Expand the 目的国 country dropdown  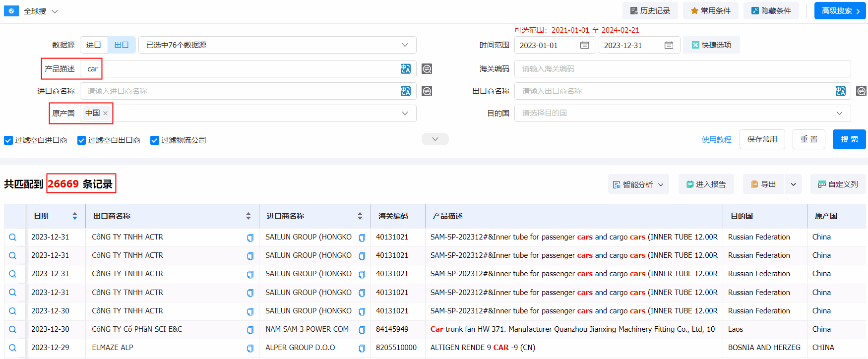[x=839, y=113]
